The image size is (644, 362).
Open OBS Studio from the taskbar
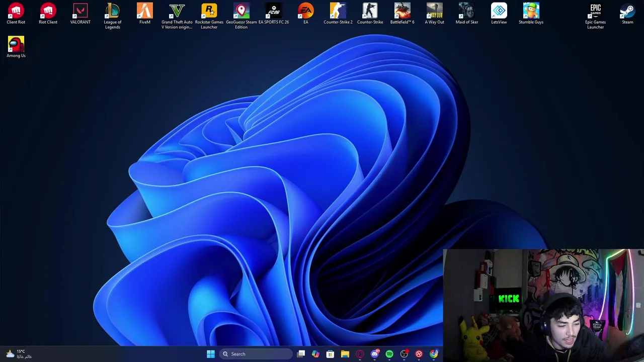(404, 354)
